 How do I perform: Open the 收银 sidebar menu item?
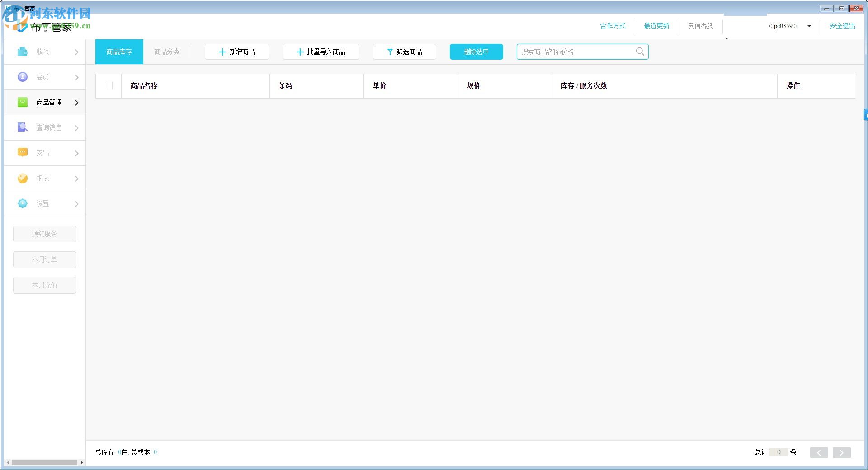point(45,52)
